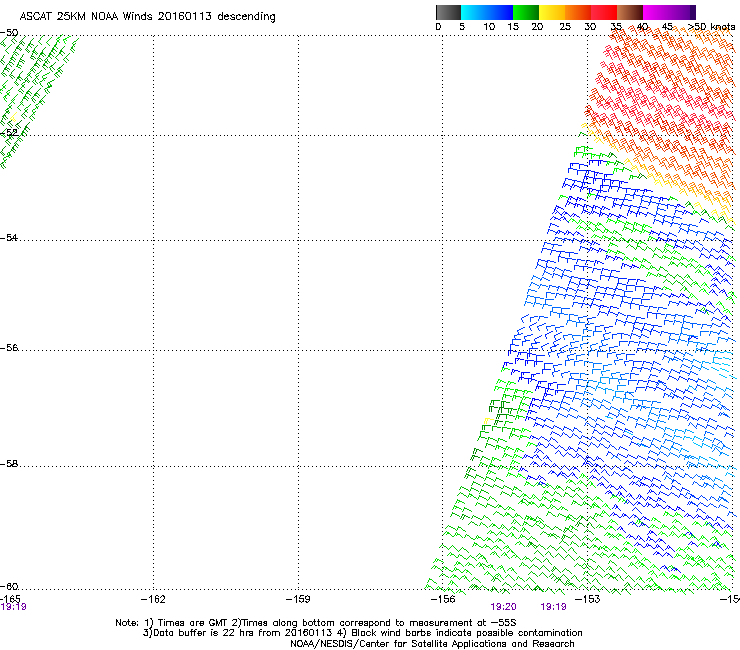Screen dimensions: 740x650
Task: Click the '-60' latitude axis label
Action: tap(9, 587)
